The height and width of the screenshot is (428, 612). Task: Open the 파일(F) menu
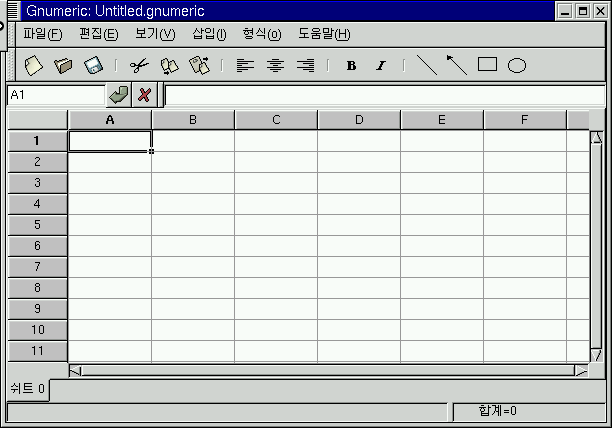click(x=43, y=34)
